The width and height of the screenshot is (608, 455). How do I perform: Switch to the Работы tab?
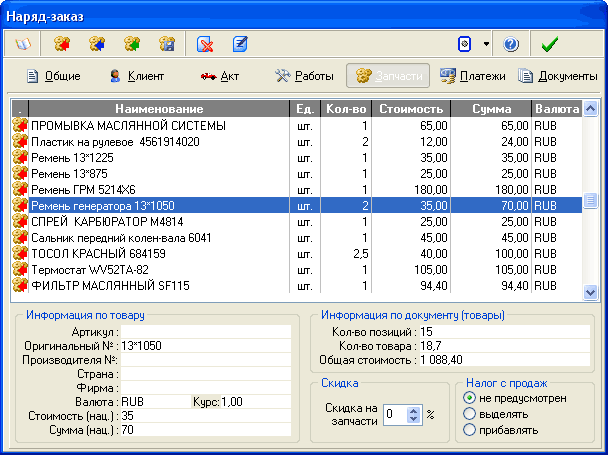[x=304, y=76]
